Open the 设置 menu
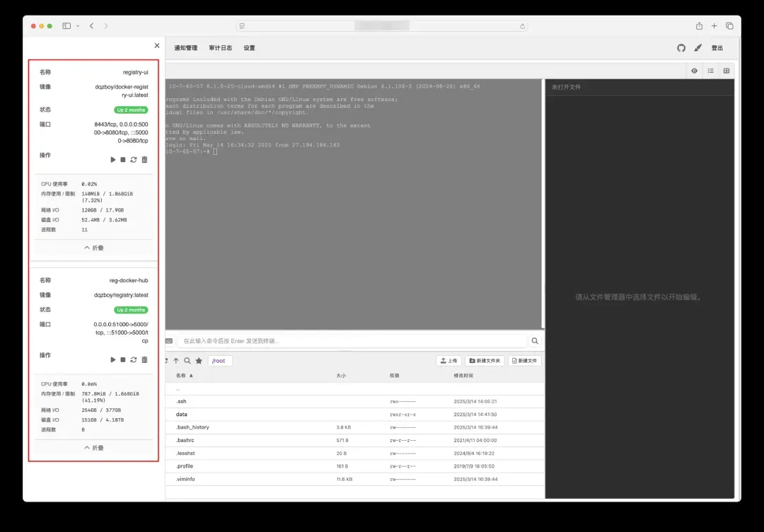764x532 pixels. coord(249,48)
